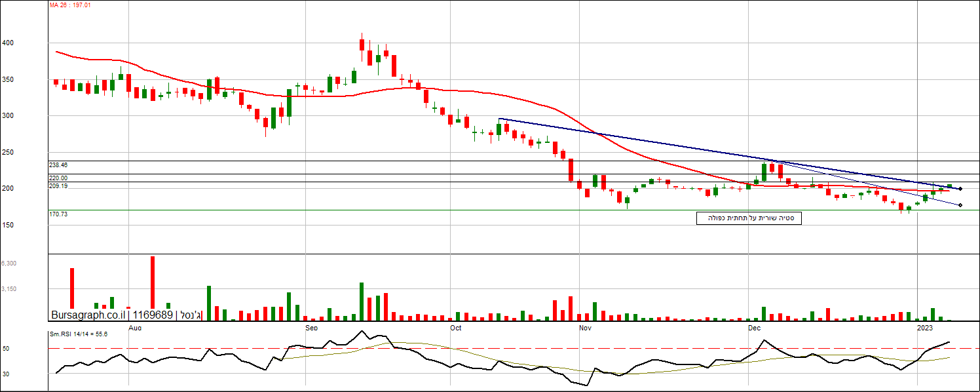Click the 238.46 price level label

pyautogui.click(x=58, y=166)
